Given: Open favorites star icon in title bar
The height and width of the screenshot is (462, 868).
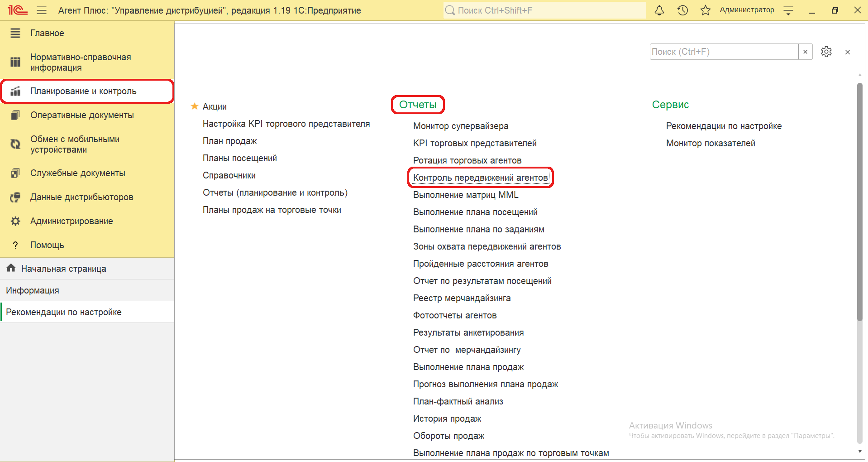Looking at the screenshot, I should (x=705, y=10).
